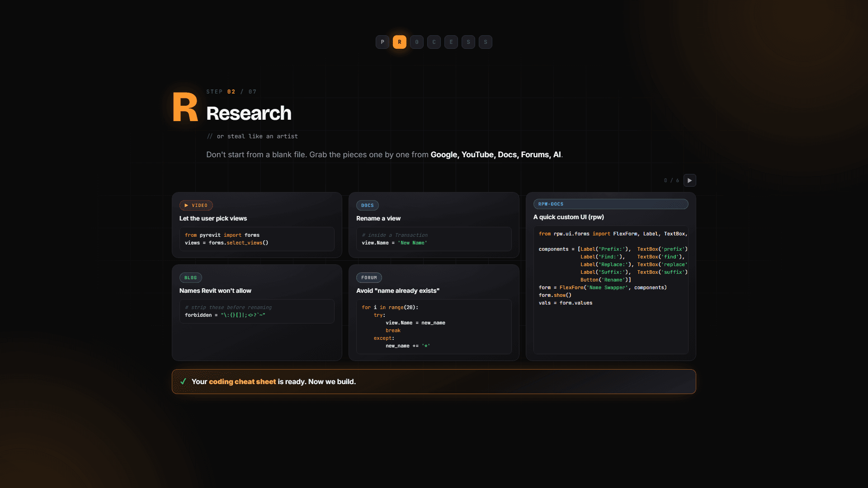Click the last S step tile
This screenshot has height=488, width=868.
[486, 42]
